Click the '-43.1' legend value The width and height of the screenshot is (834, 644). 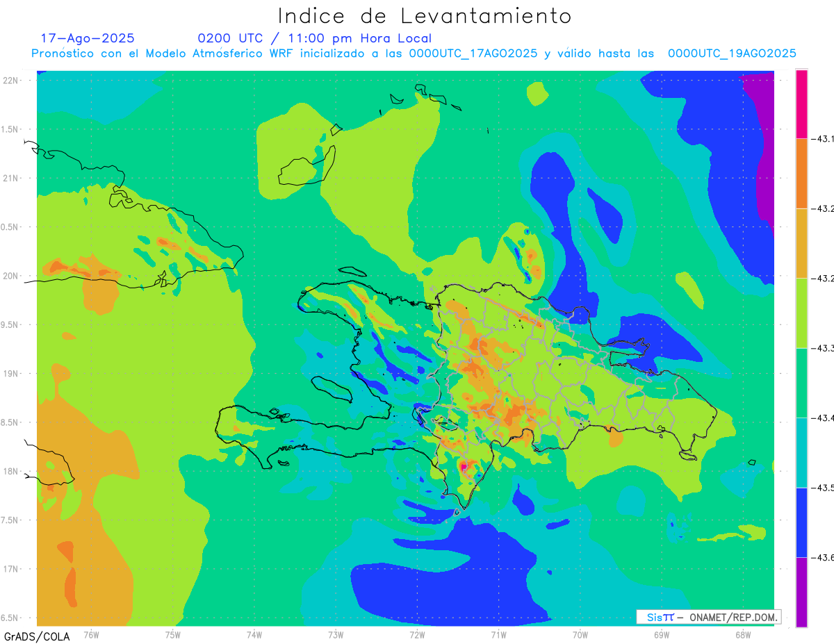[x=822, y=139]
